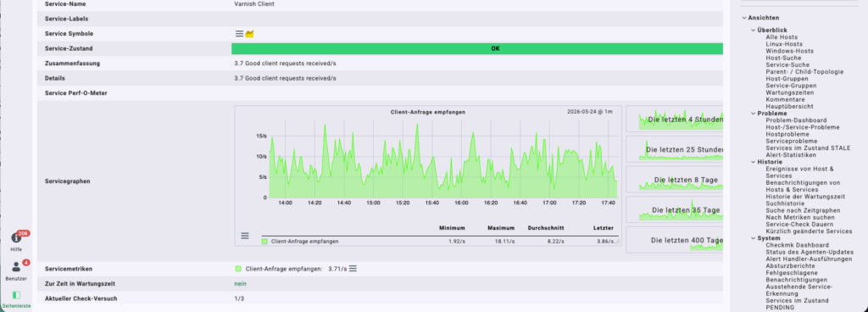Open the 'Die letzten 35 Tage' graph thumbnail
The image size is (868, 312).
[674, 209]
